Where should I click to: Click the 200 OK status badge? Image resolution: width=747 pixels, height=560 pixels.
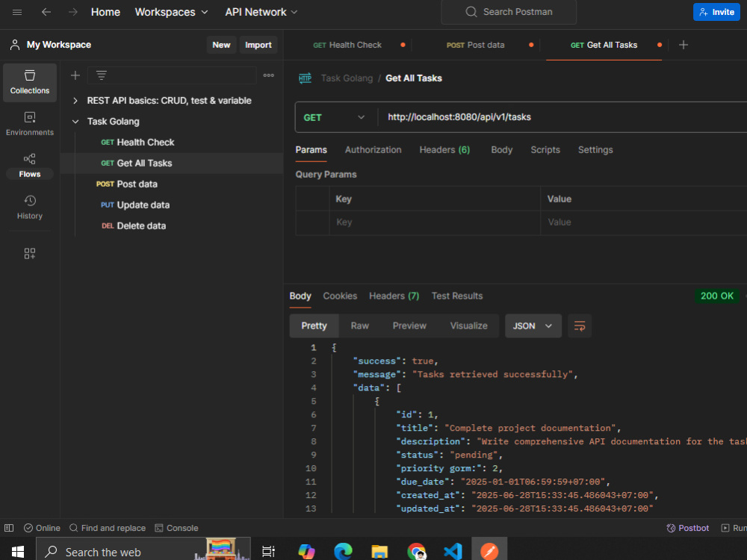point(716,296)
